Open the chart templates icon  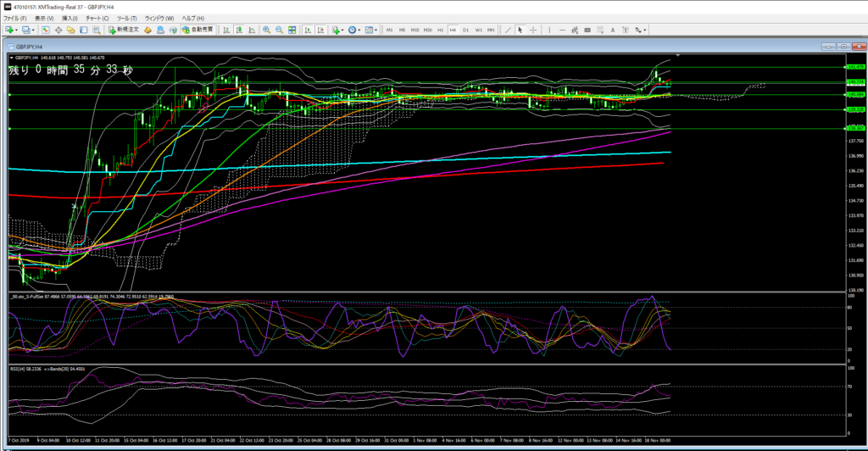point(369,30)
